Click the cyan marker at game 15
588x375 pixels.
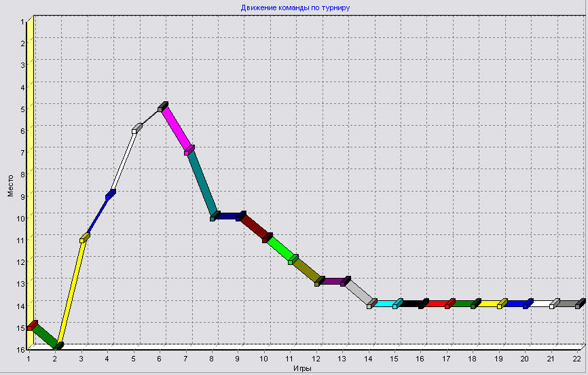(x=397, y=304)
